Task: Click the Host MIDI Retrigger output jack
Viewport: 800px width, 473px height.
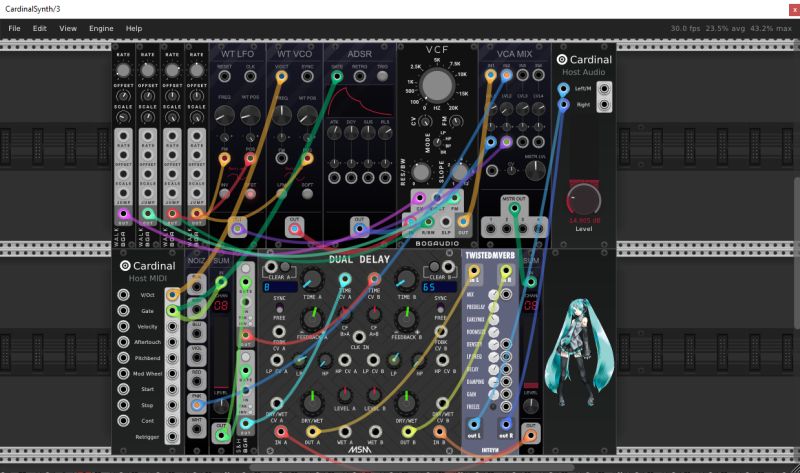Action: [x=172, y=437]
